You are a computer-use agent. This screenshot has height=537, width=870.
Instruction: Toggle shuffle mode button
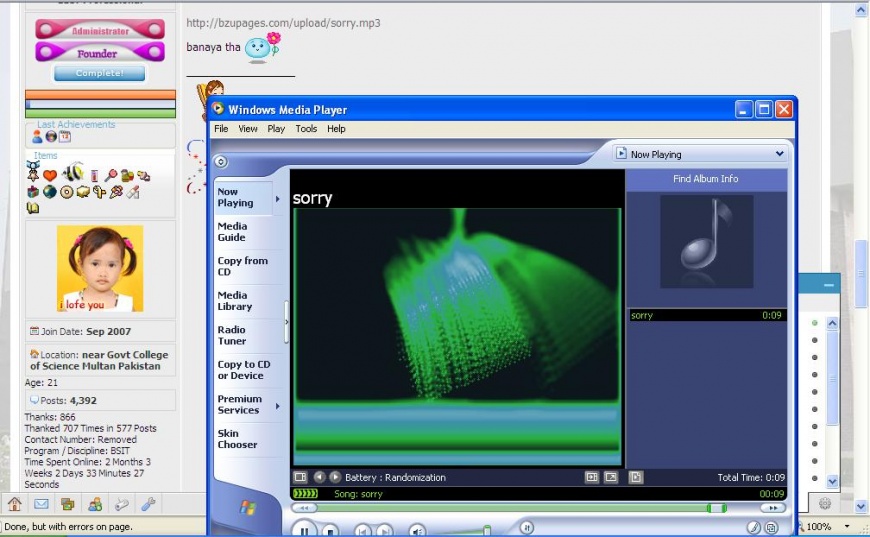[x=526, y=528]
